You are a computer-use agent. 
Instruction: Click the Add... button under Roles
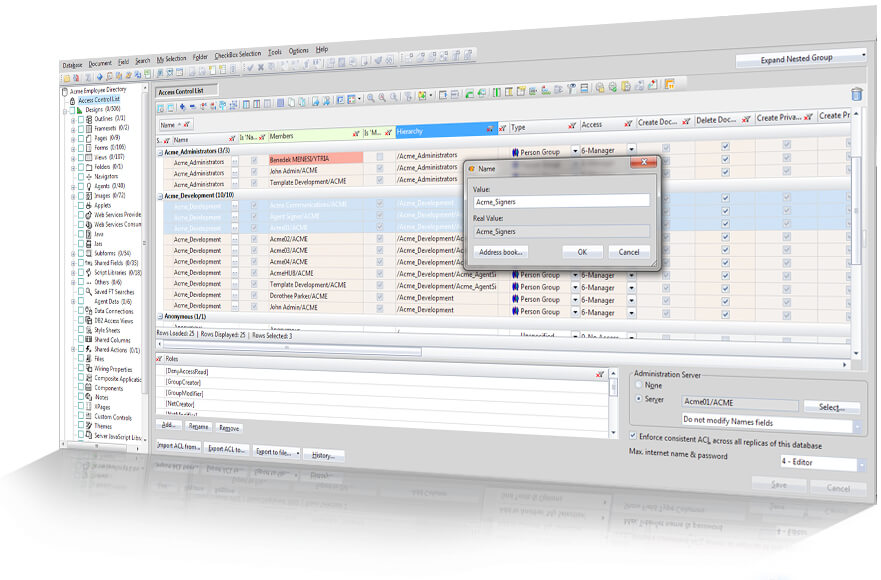coord(169,425)
